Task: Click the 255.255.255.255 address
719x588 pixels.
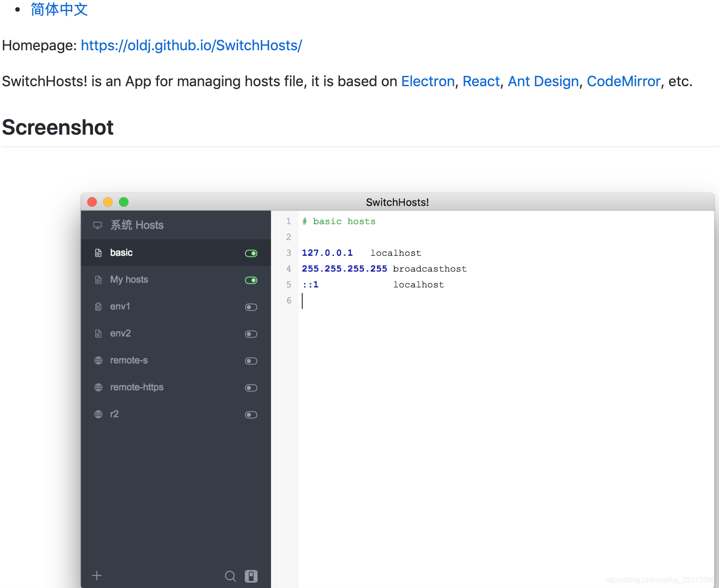Action: (344, 268)
